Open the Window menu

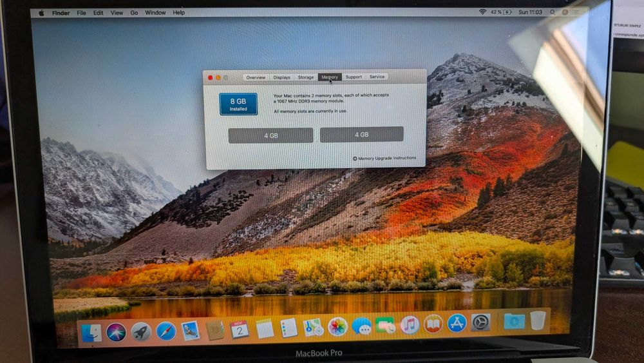click(x=155, y=13)
